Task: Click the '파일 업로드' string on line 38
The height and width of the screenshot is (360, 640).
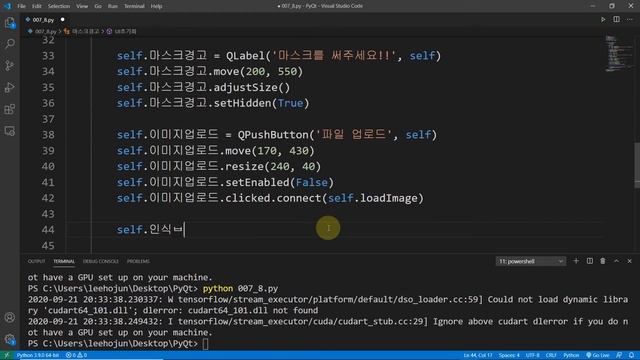Action: pyautogui.click(x=353, y=135)
